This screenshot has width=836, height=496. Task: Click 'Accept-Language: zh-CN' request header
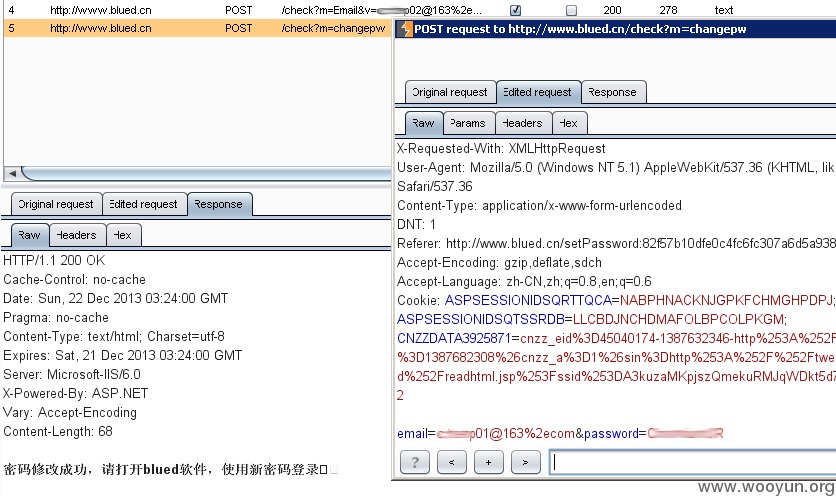point(524,281)
